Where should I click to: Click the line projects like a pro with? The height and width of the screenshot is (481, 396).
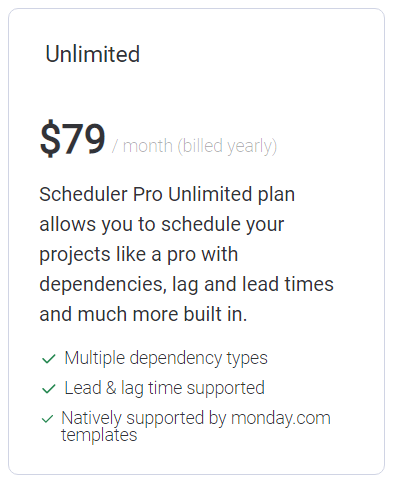pos(139,255)
